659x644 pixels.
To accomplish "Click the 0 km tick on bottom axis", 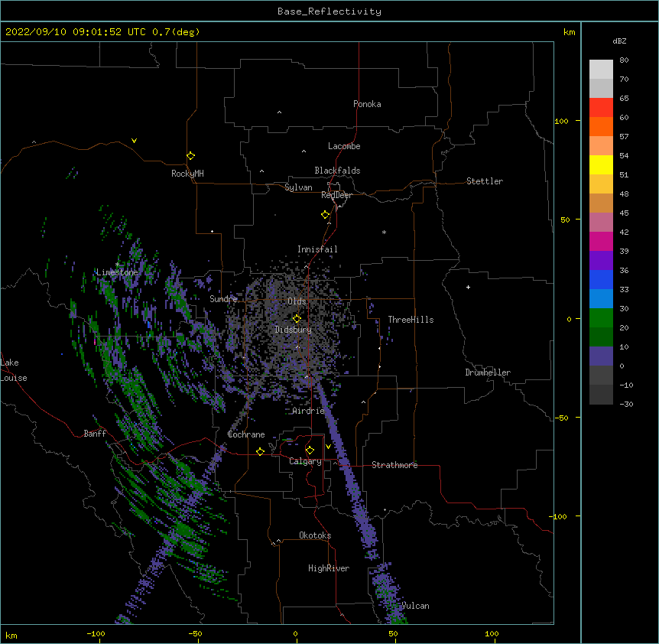I will point(295,633).
